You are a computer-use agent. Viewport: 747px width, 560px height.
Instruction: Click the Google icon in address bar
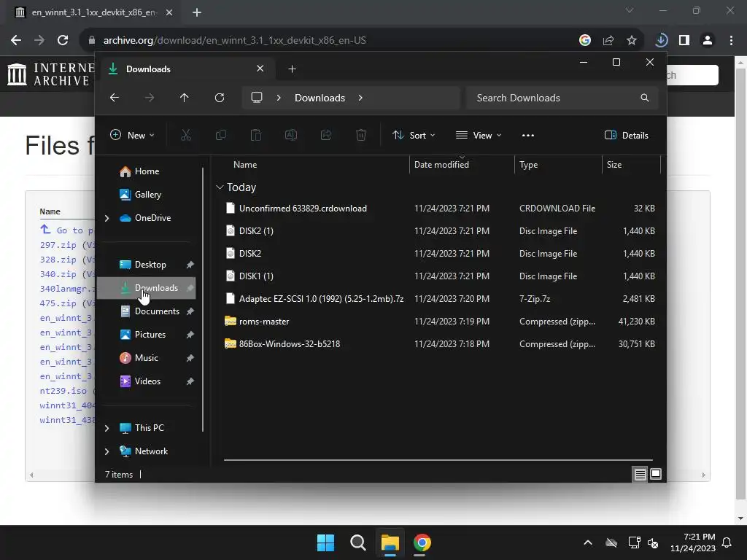[x=585, y=41]
